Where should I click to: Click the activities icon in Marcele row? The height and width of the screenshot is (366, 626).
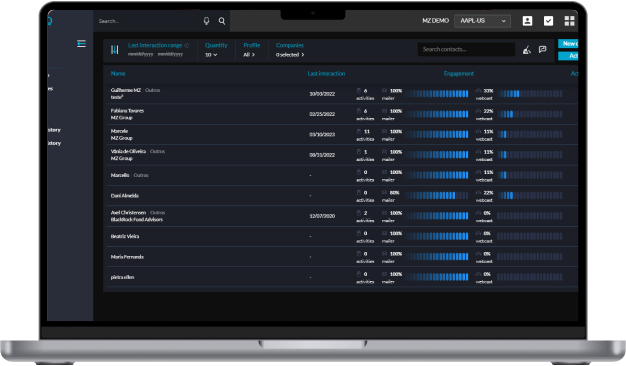click(x=359, y=131)
